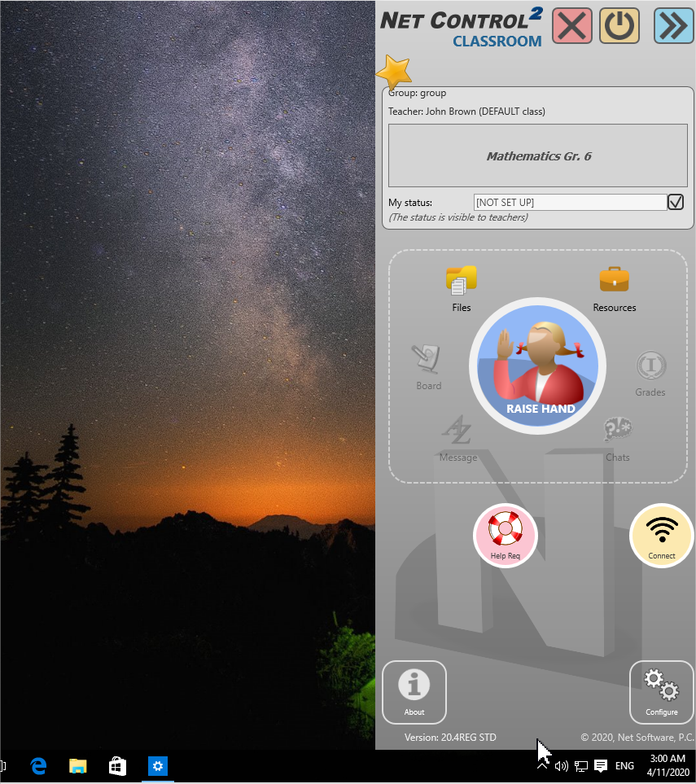This screenshot has height=784, width=696.
Task: Click the yellow power button icon
Action: (619, 26)
